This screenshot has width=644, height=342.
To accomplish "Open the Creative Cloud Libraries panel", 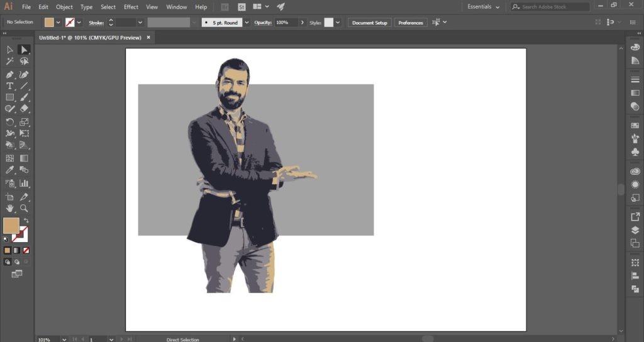I will tap(635, 172).
